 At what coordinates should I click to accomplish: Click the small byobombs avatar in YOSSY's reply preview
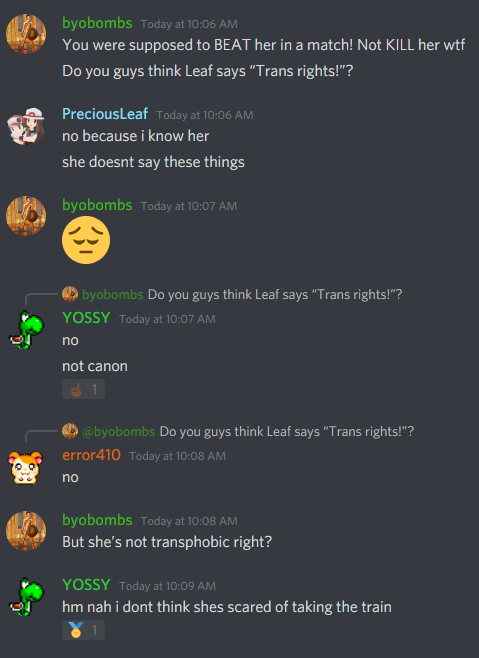[70, 294]
